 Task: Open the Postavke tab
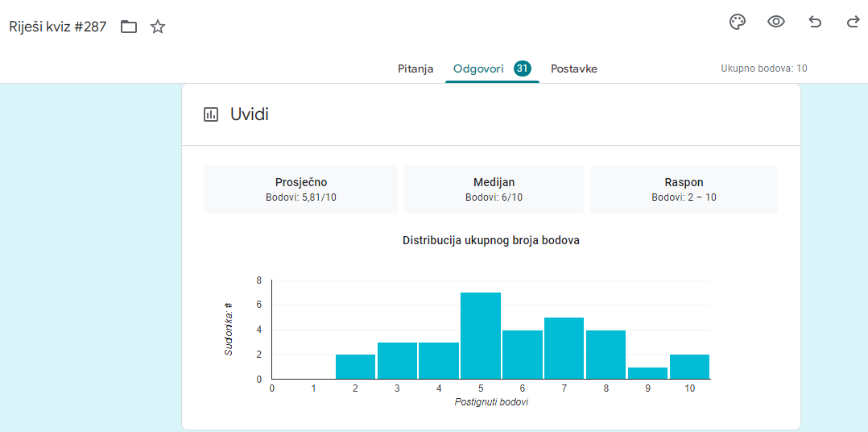point(574,69)
